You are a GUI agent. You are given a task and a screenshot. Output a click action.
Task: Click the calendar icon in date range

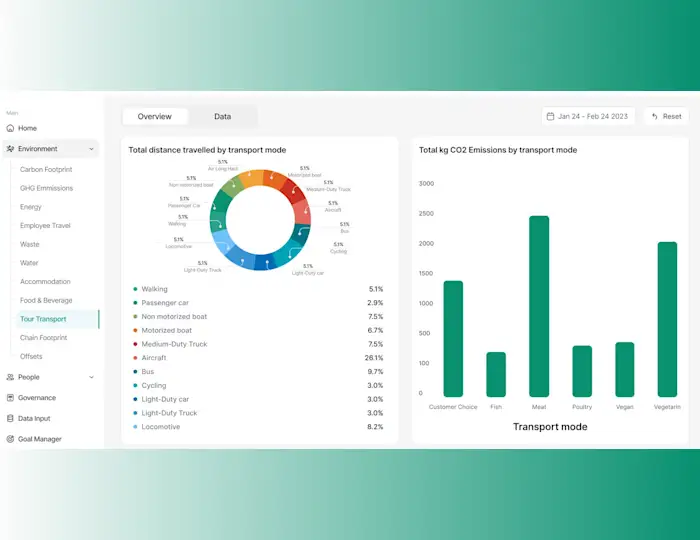coord(550,116)
